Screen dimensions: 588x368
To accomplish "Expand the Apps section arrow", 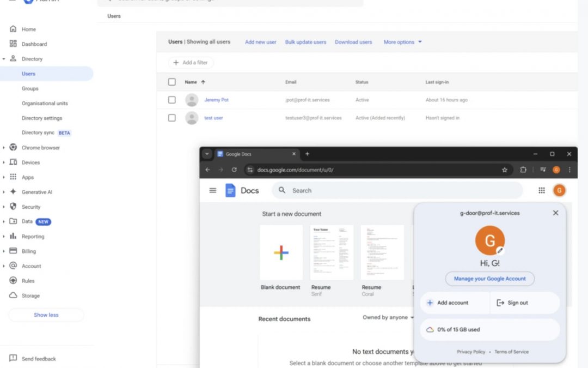I will point(4,177).
